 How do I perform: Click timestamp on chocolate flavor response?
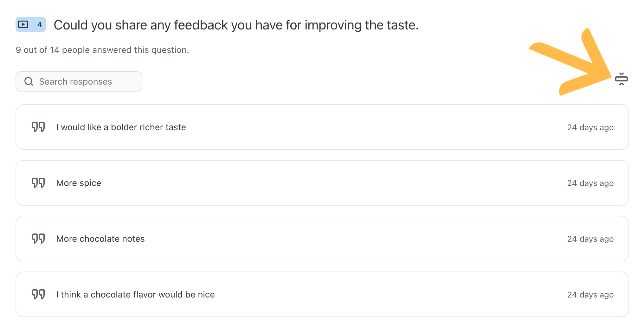pos(590,295)
